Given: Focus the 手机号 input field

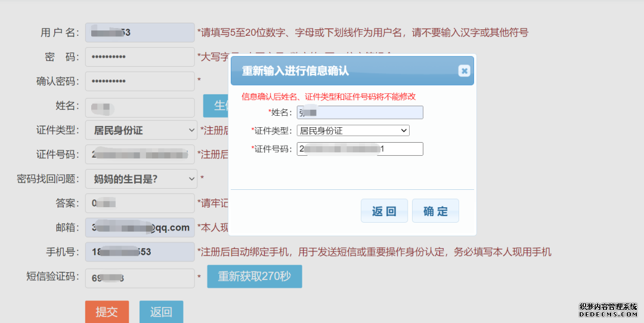Looking at the screenshot, I should (140, 252).
